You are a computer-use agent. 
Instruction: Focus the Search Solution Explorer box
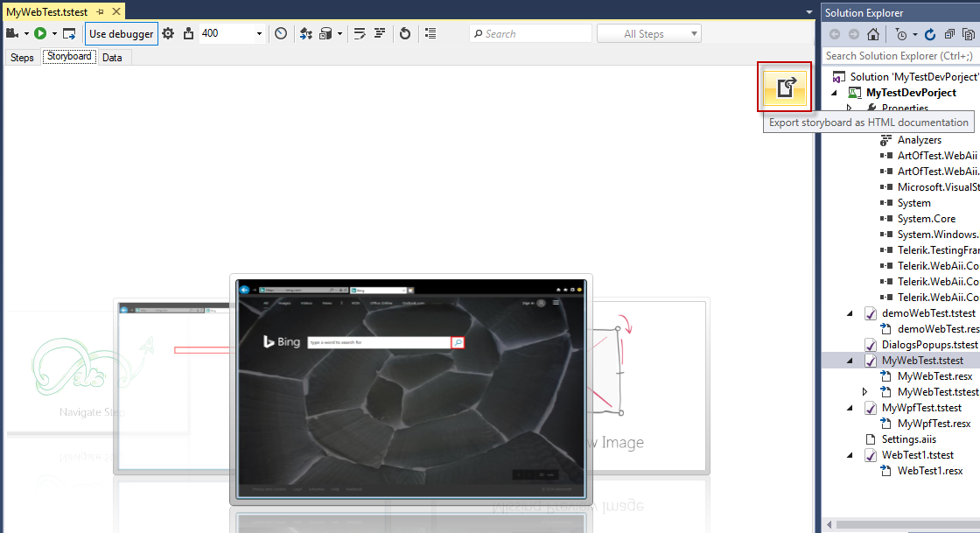coord(900,56)
